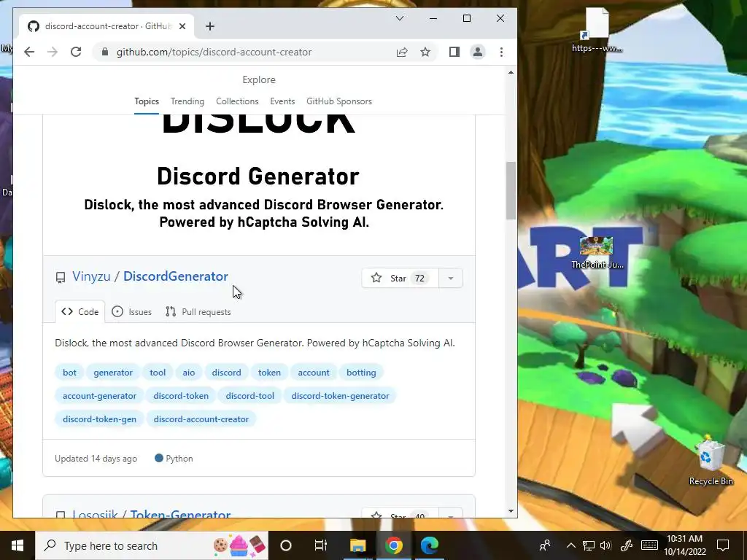Select the Recycle Bin desktop icon
This screenshot has width=747, height=560.
tap(711, 461)
